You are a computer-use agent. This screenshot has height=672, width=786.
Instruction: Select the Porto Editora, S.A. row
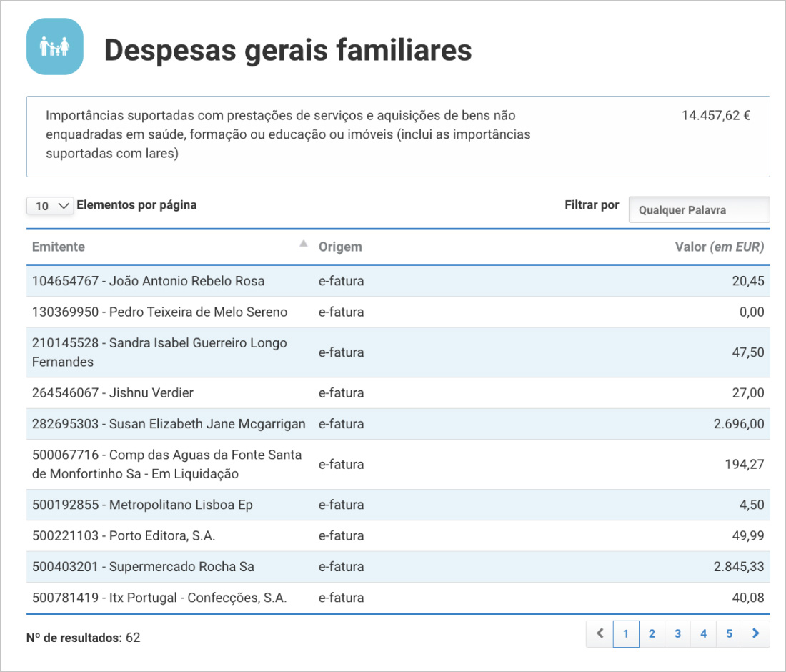(x=124, y=535)
